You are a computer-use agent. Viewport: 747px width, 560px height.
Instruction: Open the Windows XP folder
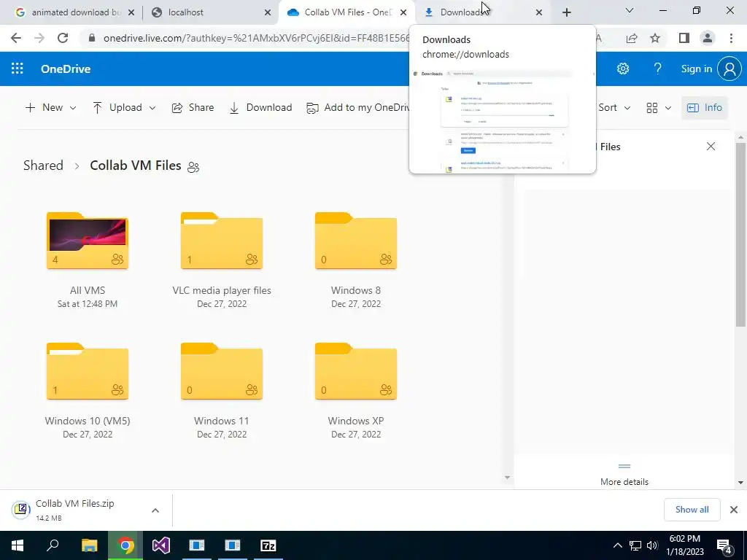tap(356, 371)
